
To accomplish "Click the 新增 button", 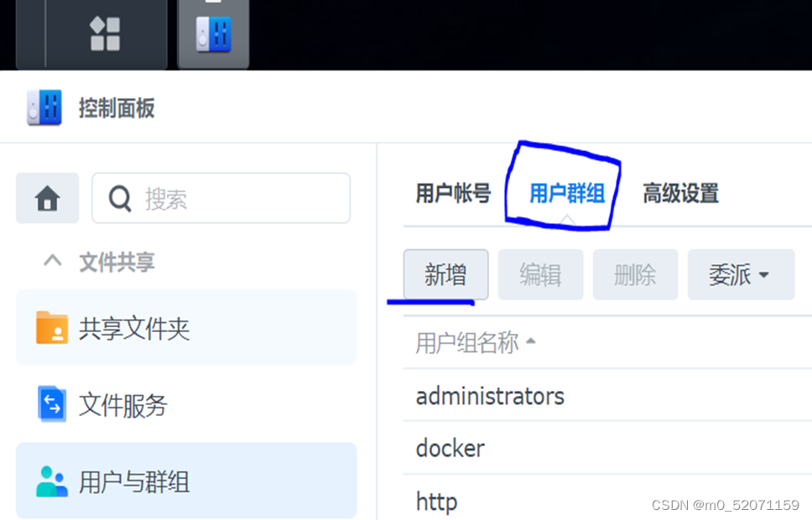I will pos(446,274).
